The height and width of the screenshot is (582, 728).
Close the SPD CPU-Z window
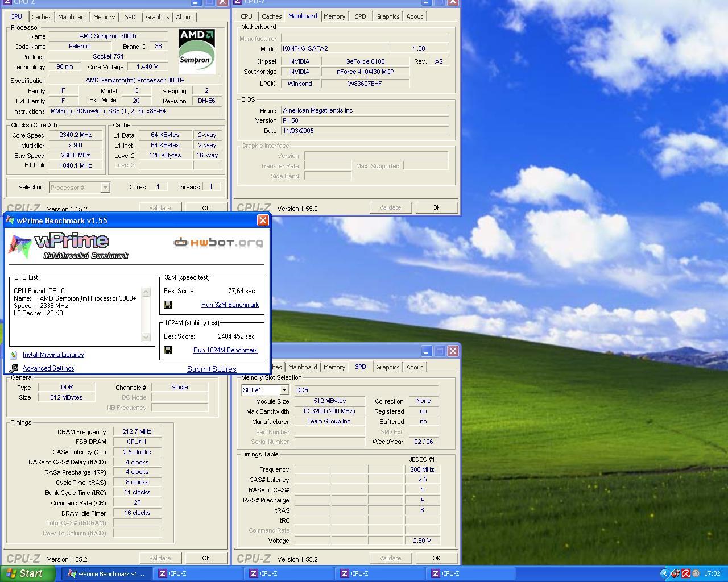pyautogui.click(x=453, y=351)
